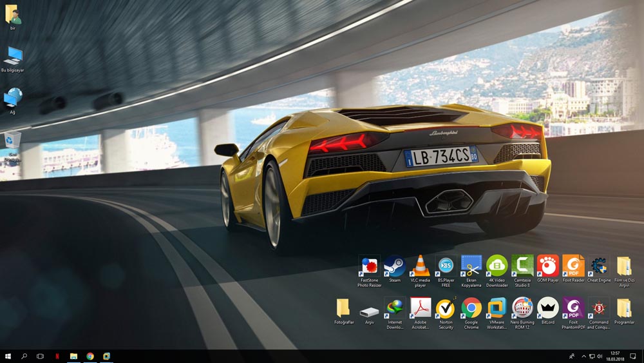The image size is (644, 363).
Task: Click the Foxit PhantomPDF desktop icon
Action: pyautogui.click(x=573, y=309)
